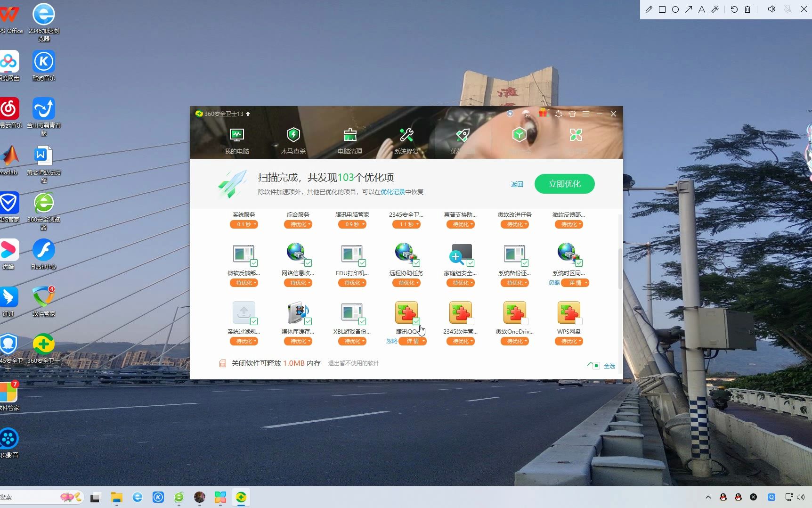Uncheck the 腾讯QQ optimization item
Viewport: 812px width, 508px height.
pyautogui.click(x=417, y=321)
